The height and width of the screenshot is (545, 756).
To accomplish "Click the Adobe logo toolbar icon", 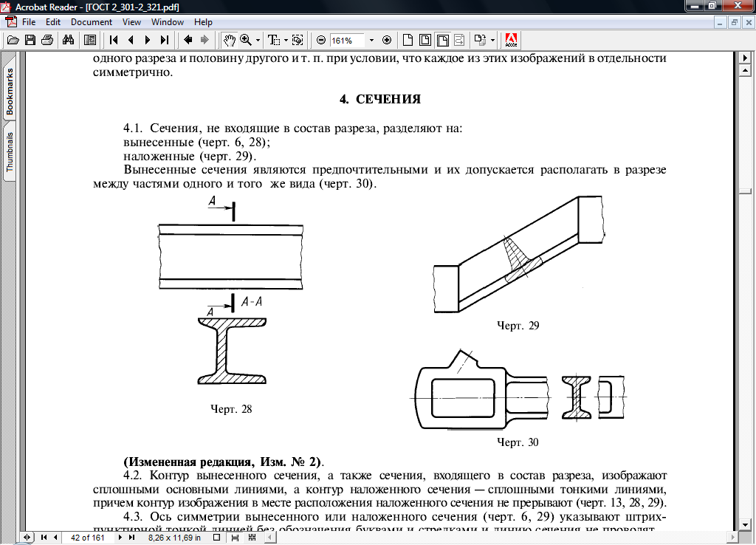I will coord(511,40).
